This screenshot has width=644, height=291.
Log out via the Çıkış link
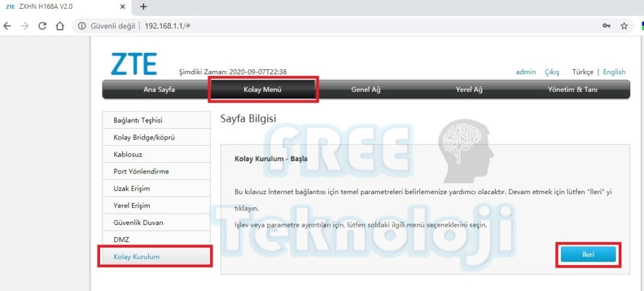(x=552, y=72)
